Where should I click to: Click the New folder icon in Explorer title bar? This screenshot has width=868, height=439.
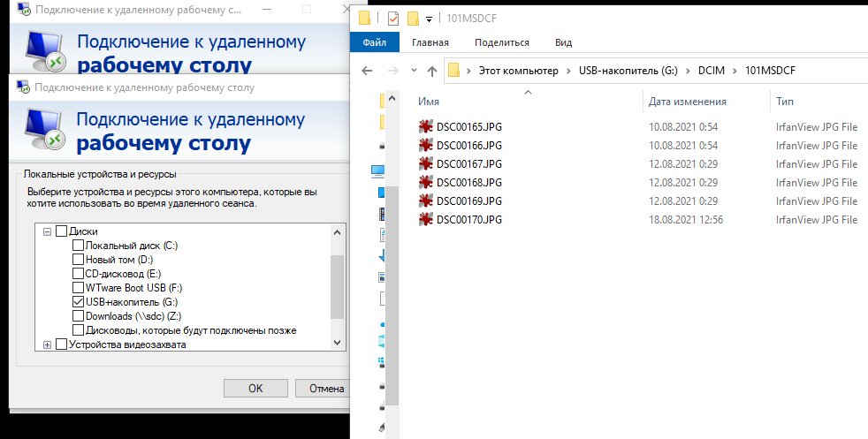(x=412, y=18)
